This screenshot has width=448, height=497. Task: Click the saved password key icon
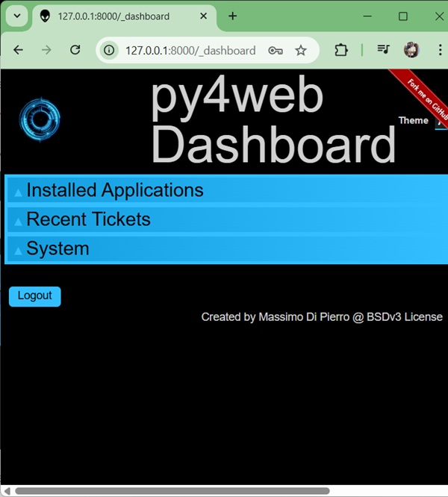[276, 51]
